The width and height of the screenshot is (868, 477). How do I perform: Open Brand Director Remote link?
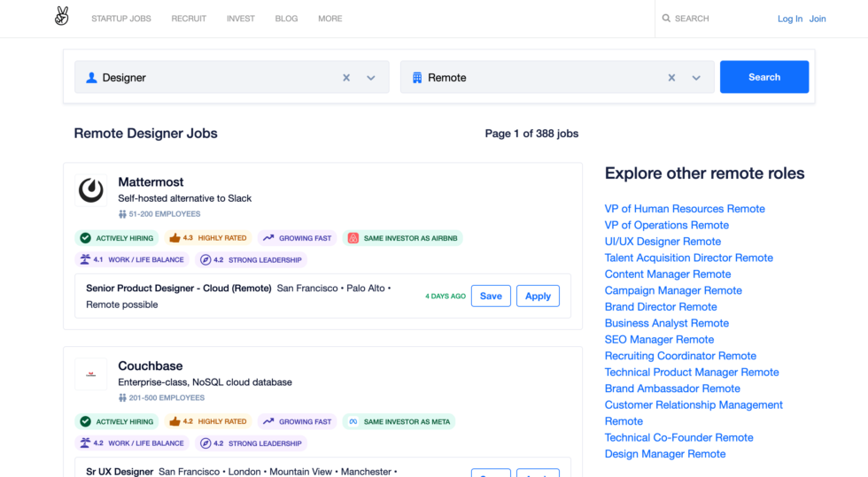tap(661, 306)
